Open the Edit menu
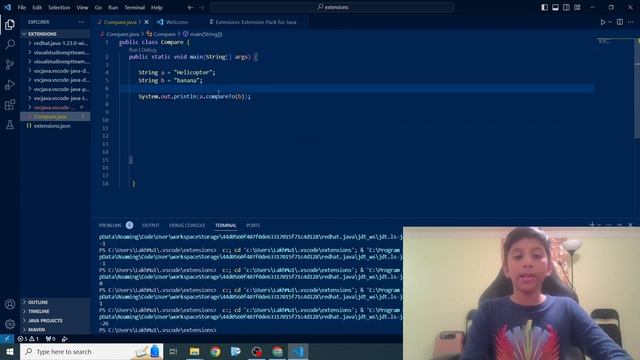 pyautogui.click(x=37, y=7)
